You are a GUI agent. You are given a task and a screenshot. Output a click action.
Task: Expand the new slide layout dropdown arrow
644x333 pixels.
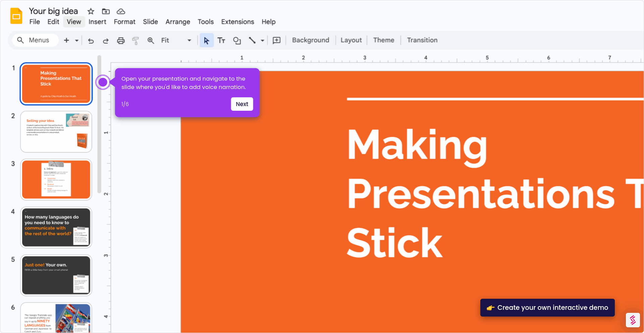[x=77, y=40]
